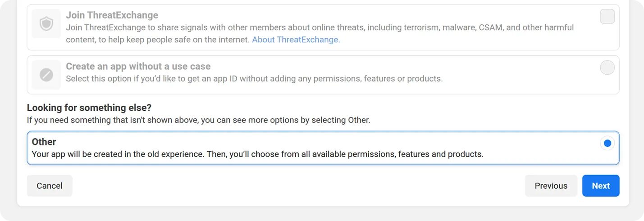Click empty footer space between Cancel and Previous
Screen dimensions: 644x221
297,186
